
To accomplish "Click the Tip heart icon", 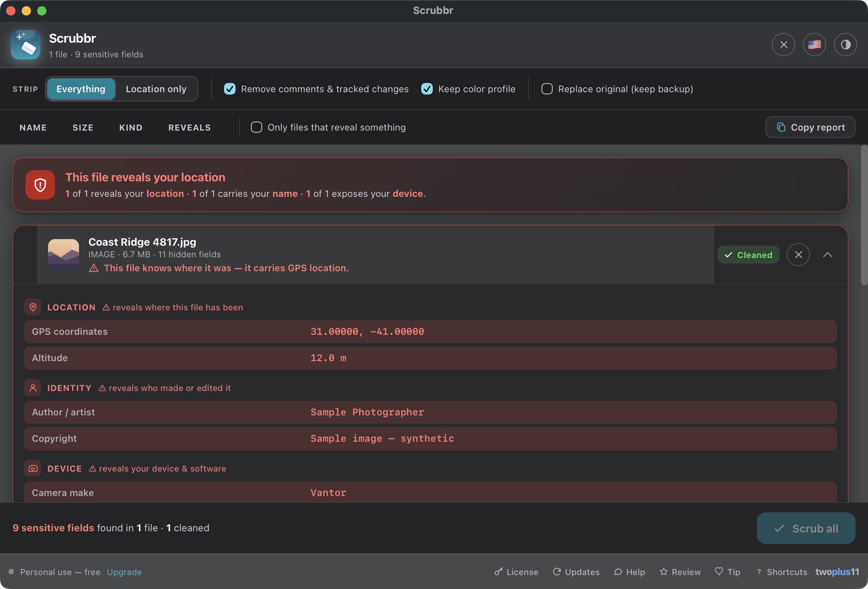I will click(x=719, y=572).
